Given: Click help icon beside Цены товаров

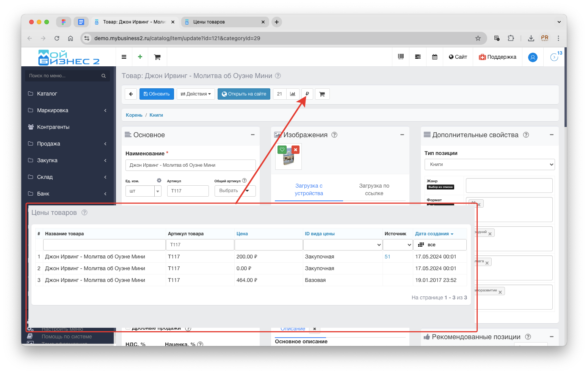Looking at the screenshot, I should pos(85,213).
